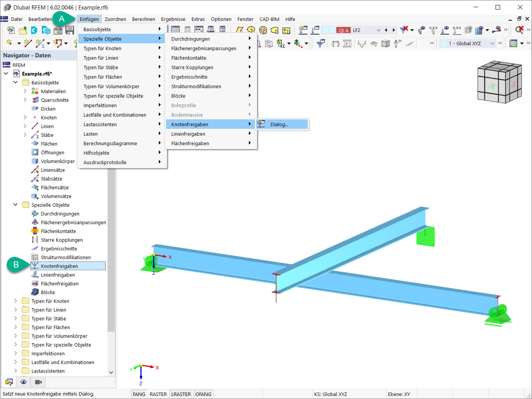This screenshot has width=532, height=399.
Task: Collapse the Spezielle Objekte folder
Action: point(15,205)
